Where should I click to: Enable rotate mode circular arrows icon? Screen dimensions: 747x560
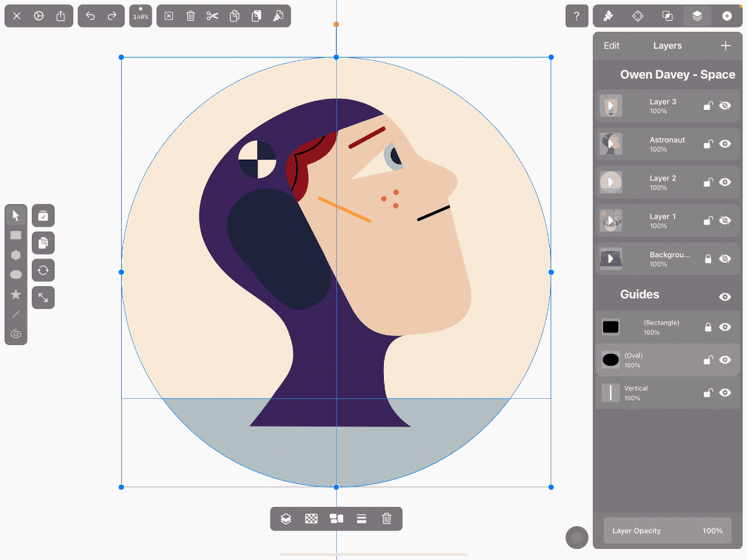tap(43, 270)
